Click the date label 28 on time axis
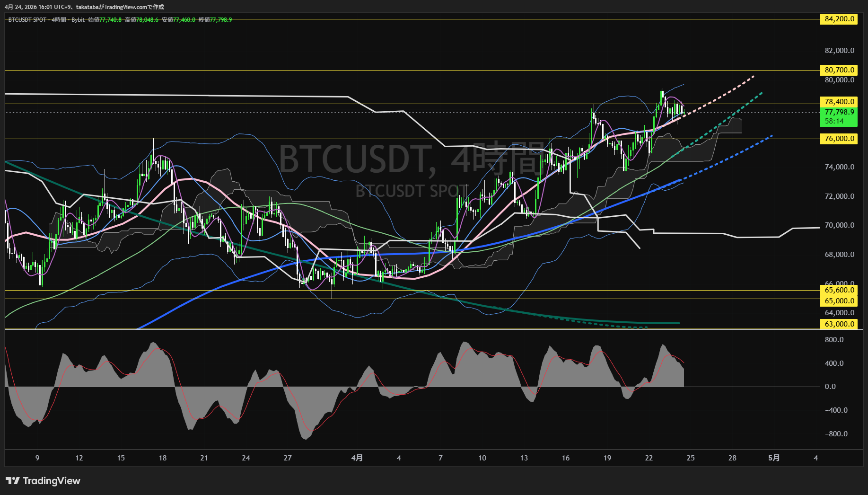The width and height of the screenshot is (868, 495). (x=732, y=458)
